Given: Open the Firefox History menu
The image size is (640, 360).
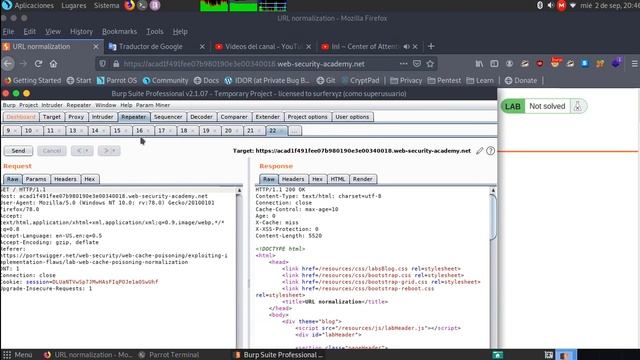Looking at the screenshot, I should pyautogui.click(x=81, y=31).
